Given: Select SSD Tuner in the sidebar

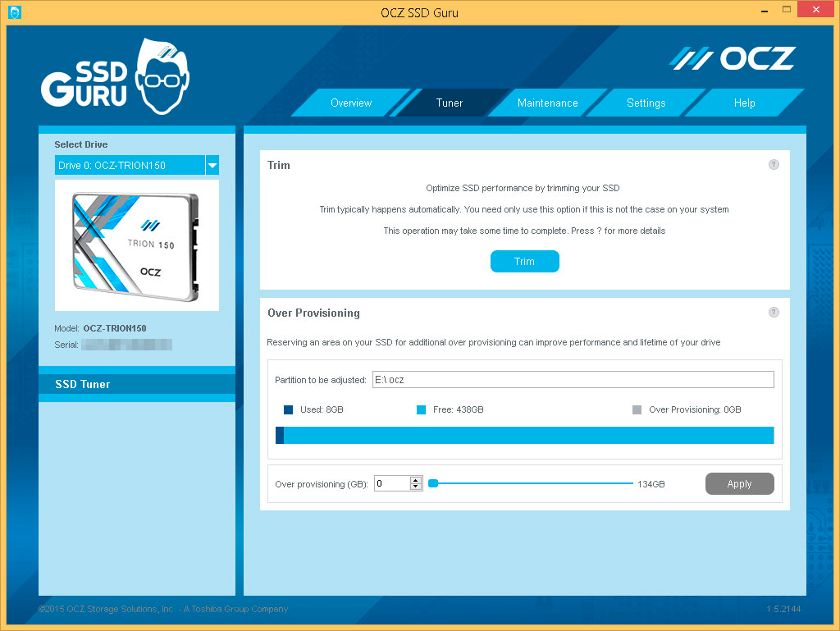Looking at the screenshot, I should pyautogui.click(x=137, y=384).
